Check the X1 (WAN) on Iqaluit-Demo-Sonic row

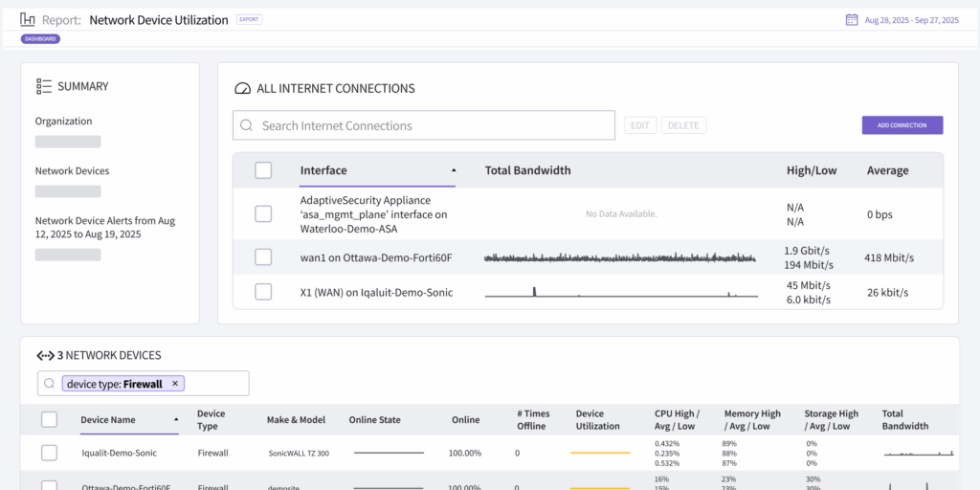click(263, 292)
